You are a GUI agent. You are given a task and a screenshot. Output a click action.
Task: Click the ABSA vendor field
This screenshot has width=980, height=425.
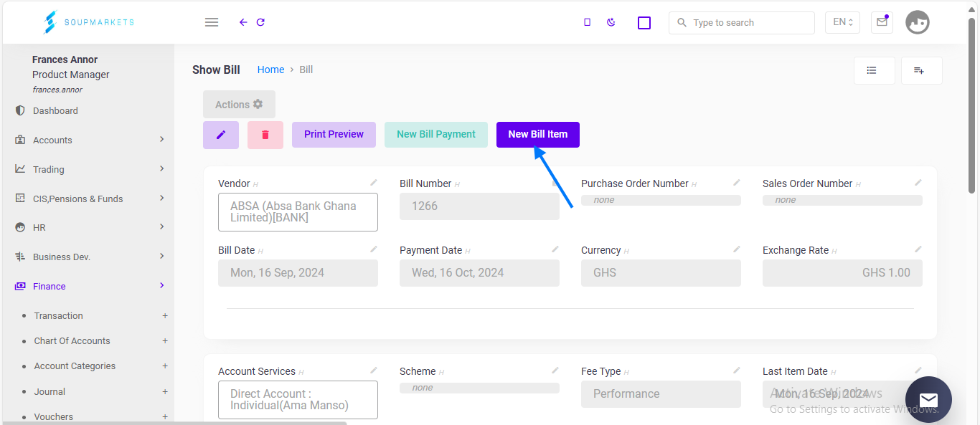pyautogui.click(x=298, y=212)
